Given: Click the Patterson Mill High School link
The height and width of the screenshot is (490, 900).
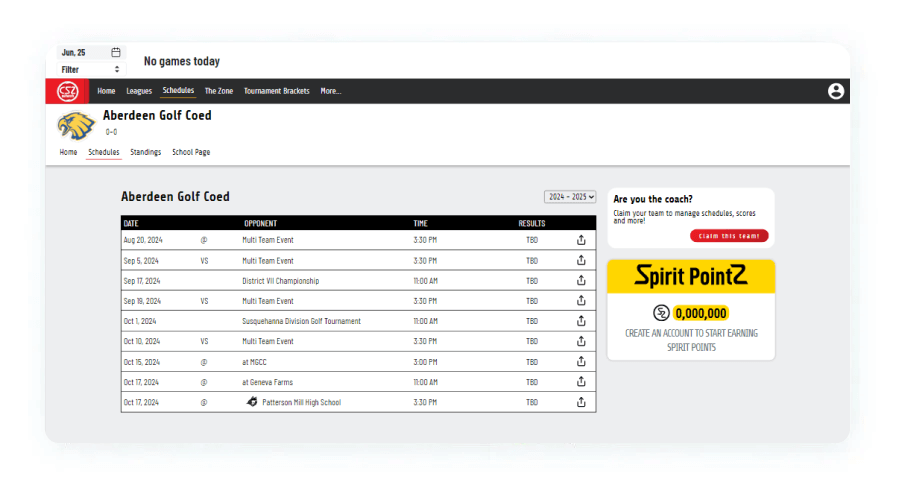Looking at the screenshot, I should tap(301, 402).
